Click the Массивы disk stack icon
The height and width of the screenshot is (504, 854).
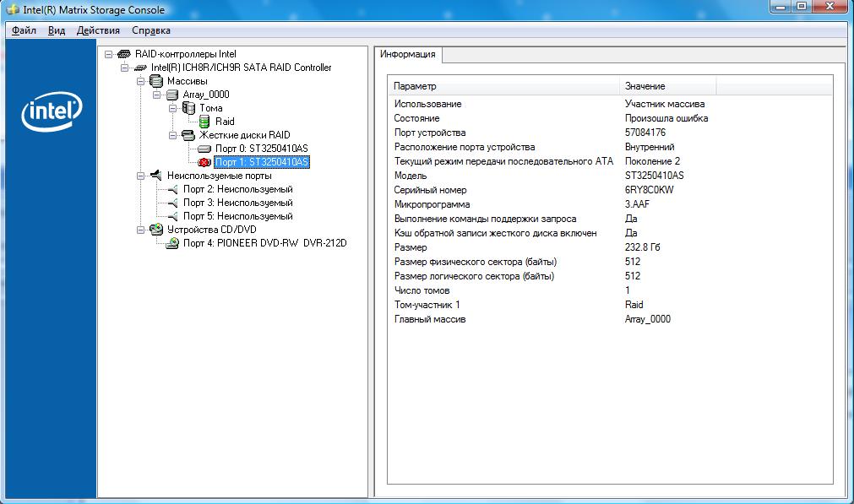[x=156, y=81]
